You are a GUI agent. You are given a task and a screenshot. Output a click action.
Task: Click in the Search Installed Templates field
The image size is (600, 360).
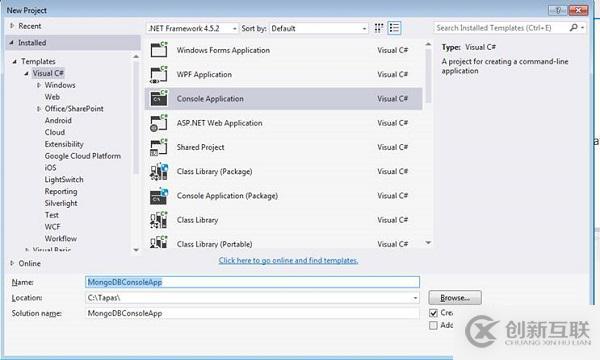click(x=501, y=28)
